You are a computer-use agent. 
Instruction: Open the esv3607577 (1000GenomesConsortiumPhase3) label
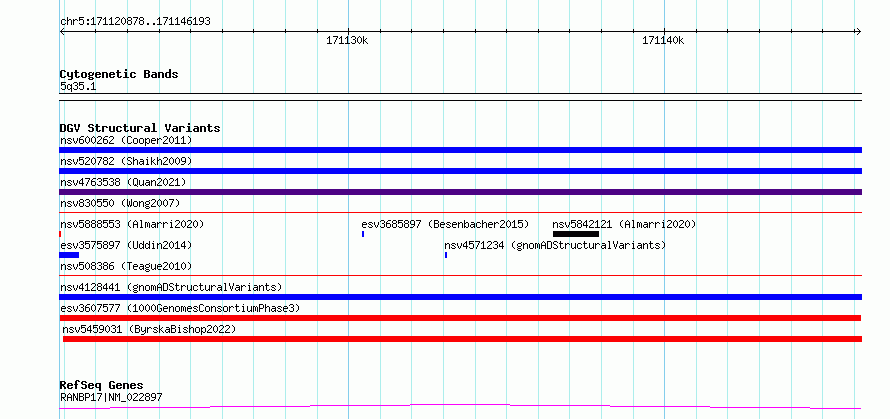(x=180, y=308)
